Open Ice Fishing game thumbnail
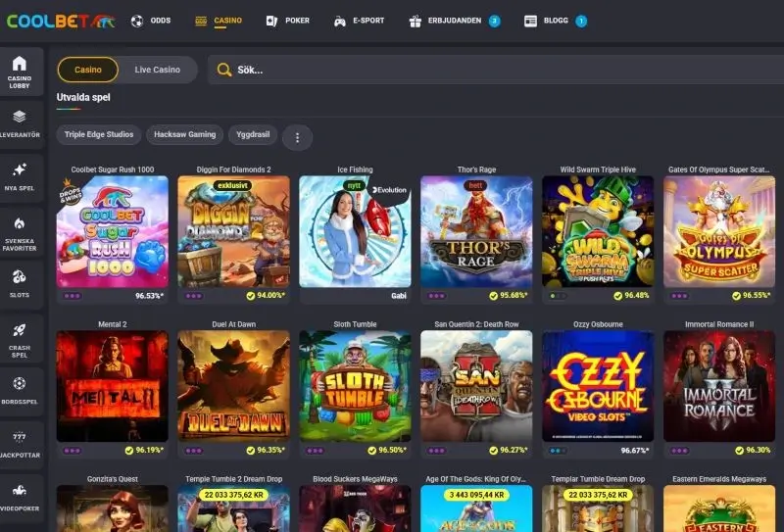Image resolution: width=784 pixels, height=532 pixels. [355, 231]
